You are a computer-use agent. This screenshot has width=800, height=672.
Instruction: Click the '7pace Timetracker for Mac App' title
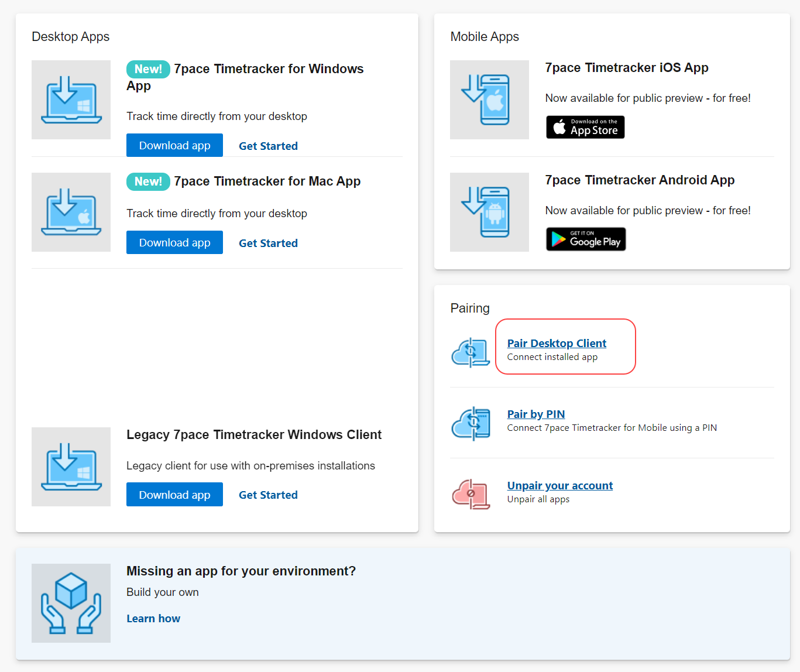(x=267, y=181)
